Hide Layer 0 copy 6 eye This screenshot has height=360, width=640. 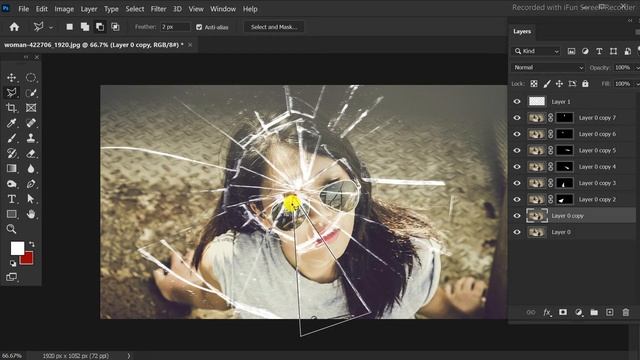click(517, 134)
